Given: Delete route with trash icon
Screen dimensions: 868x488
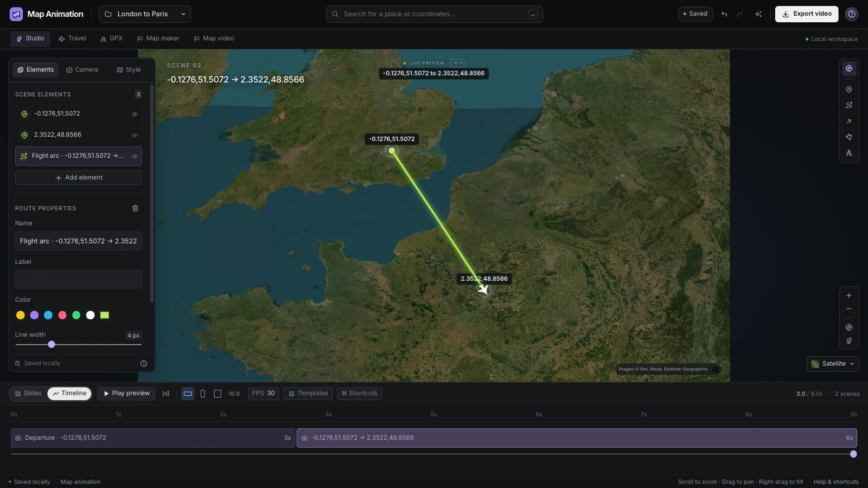Looking at the screenshot, I should point(135,208).
